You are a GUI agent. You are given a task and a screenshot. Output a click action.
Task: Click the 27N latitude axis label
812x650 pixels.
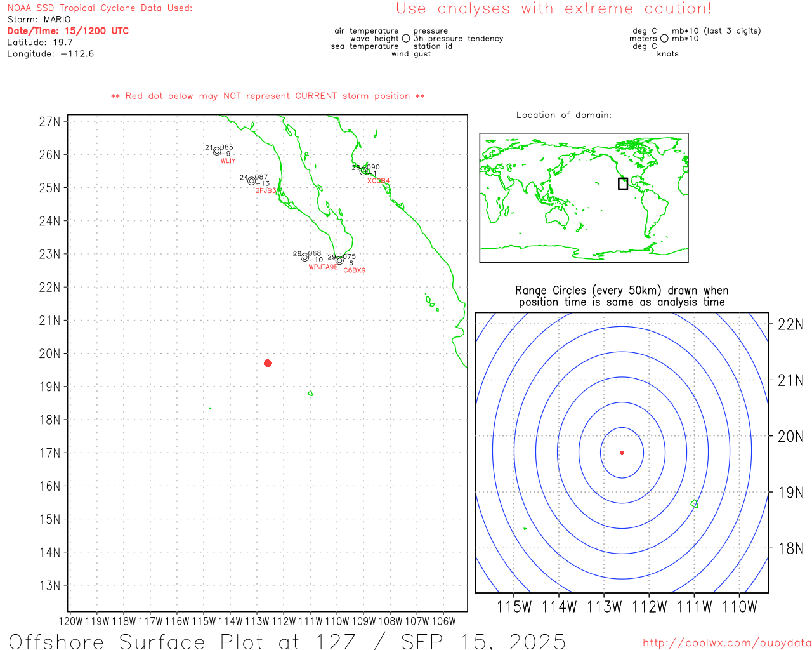click(x=49, y=122)
